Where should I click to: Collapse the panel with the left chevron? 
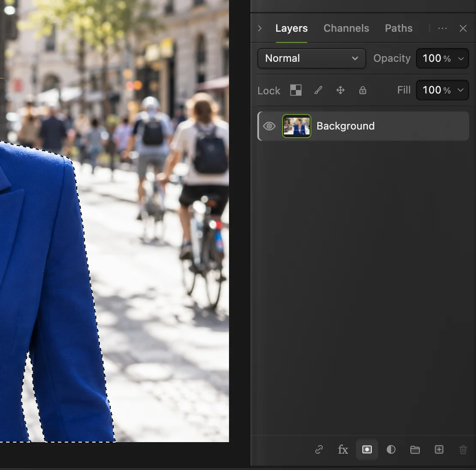tap(260, 28)
